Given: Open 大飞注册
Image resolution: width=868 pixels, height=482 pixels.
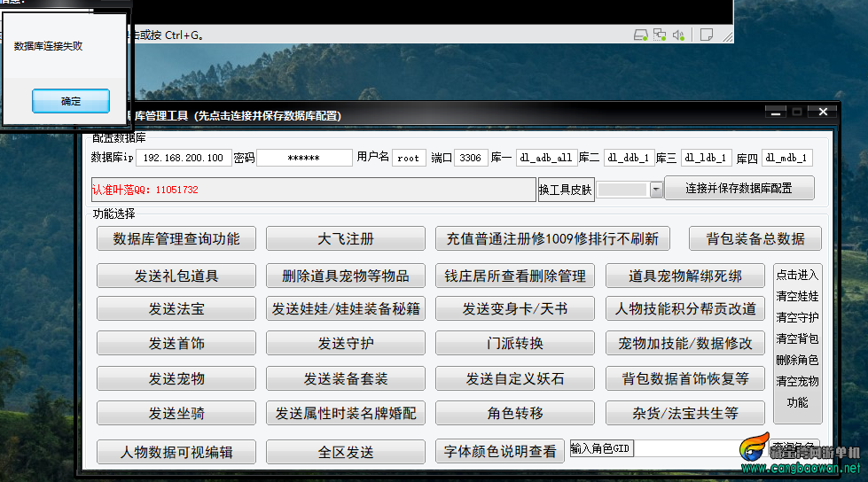Looking at the screenshot, I should click(x=346, y=239).
